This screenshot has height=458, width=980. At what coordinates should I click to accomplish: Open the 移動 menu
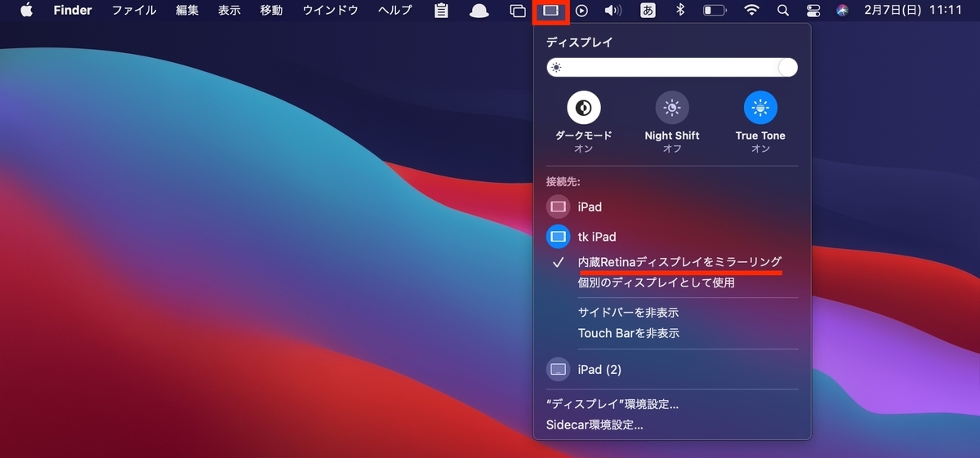coord(271,11)
